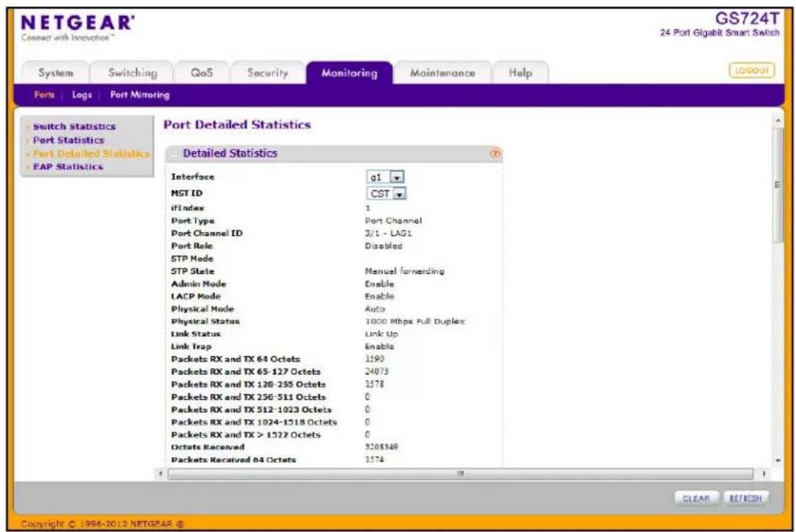The height and width of the screenshot is (532, 796).
Task: Click the STP State value Manual forwarding
Action: click(405, 271)
